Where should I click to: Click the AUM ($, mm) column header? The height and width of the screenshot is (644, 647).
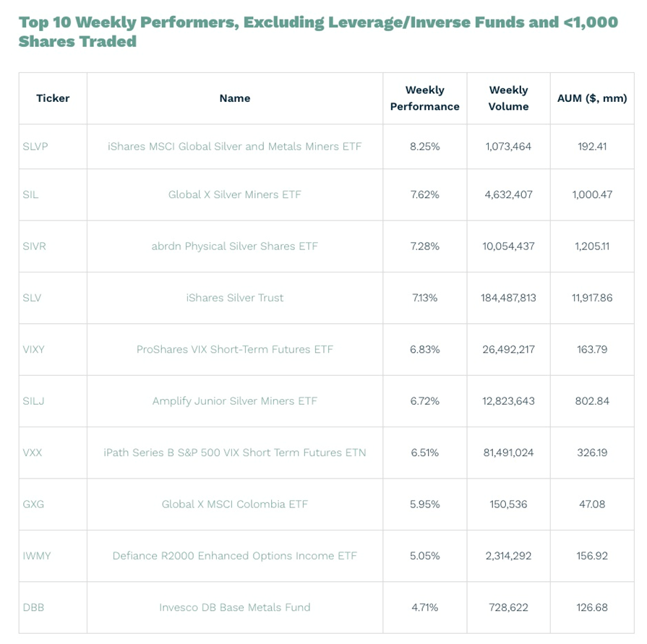click(x=591, y=98)
